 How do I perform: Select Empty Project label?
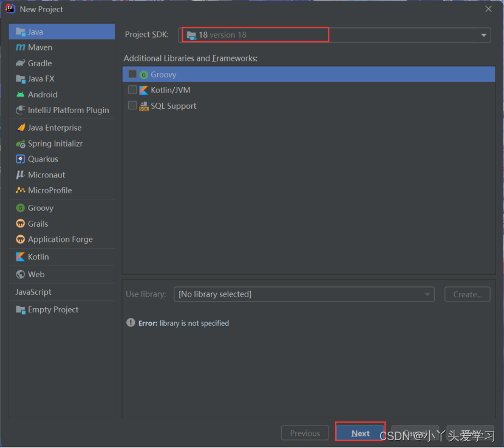[x=53, y=309]
